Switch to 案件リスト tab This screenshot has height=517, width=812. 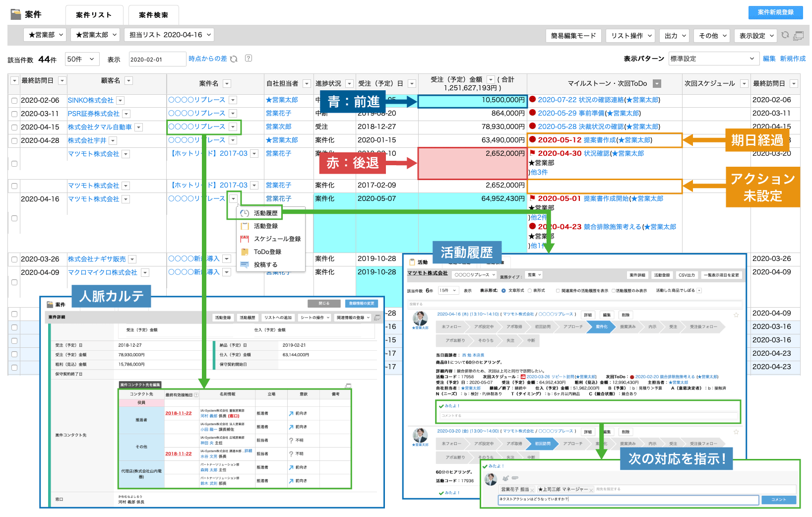[x=94, y=15]
